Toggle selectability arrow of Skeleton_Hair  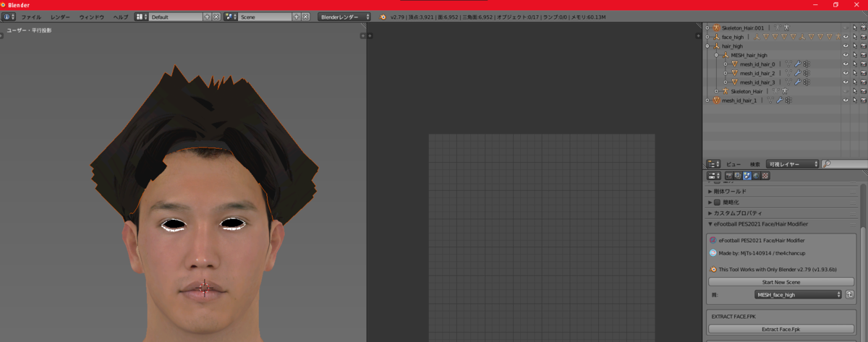point(854,91)
